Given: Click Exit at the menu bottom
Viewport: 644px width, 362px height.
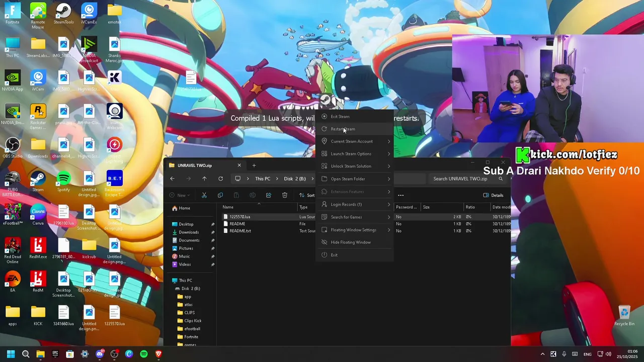Looking at the screenshot, I should click(355, 255).
